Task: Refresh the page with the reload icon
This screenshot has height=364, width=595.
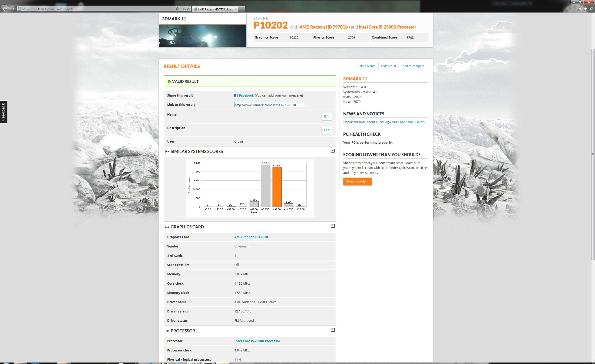Action: point(185,9)
